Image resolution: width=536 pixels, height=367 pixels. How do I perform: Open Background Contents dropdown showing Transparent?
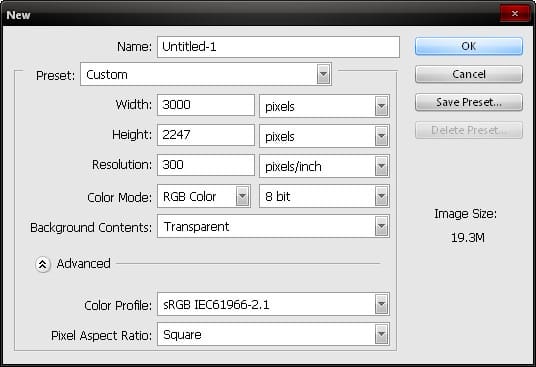[273, 226]
